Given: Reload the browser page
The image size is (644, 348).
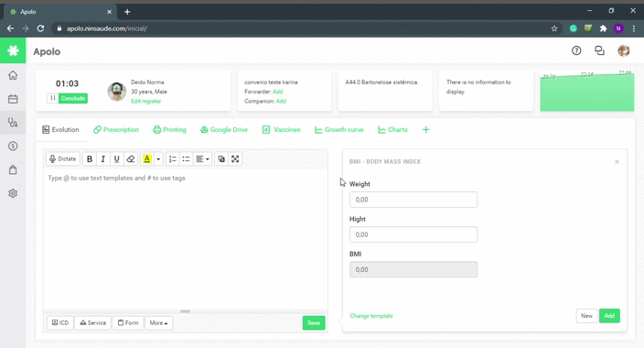Looking at the screenshot, I should [x=40, y=28].
